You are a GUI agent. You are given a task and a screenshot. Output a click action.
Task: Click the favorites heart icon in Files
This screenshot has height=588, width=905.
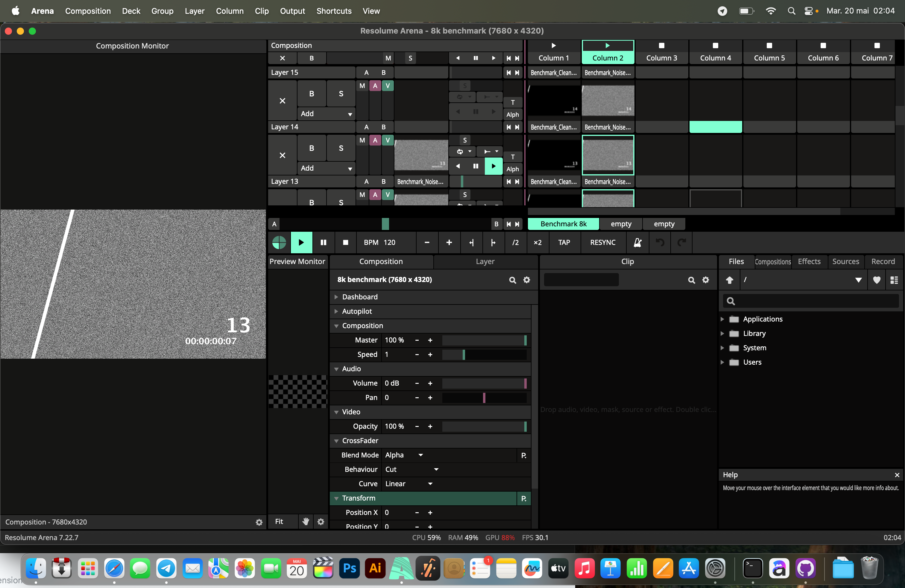[x=877, y=280]
